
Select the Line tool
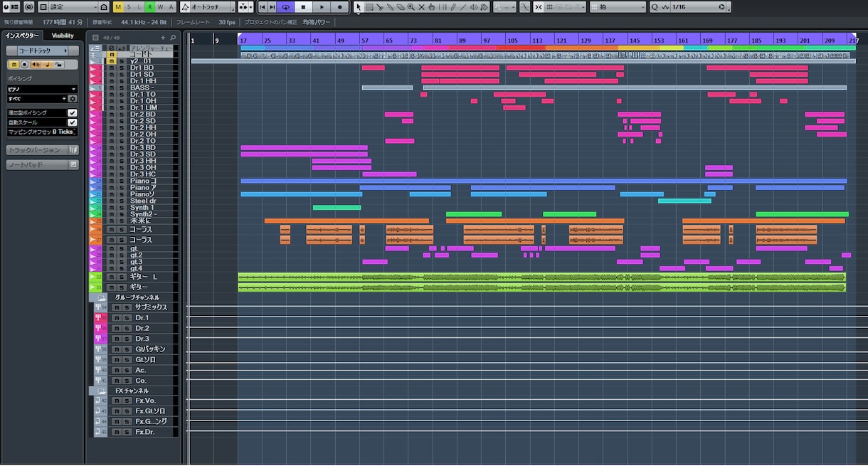click(463, 6)
